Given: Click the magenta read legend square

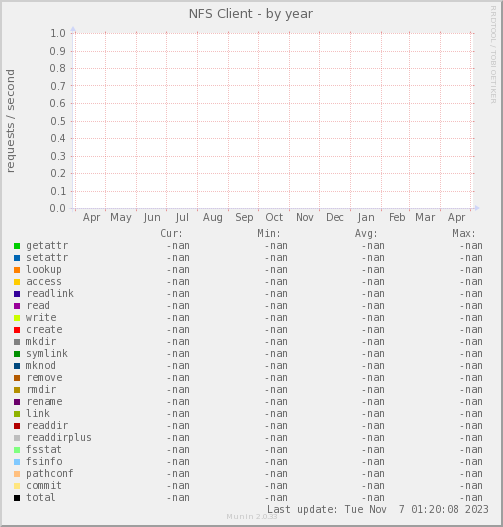Looking at the screenshot, I should [17, 306].
